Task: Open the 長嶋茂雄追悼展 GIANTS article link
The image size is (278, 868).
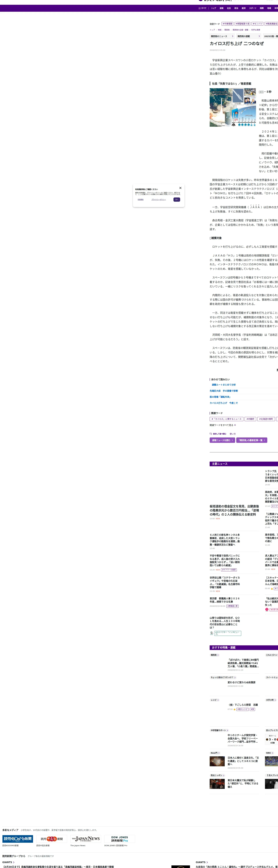Action: tap(58, 867)
